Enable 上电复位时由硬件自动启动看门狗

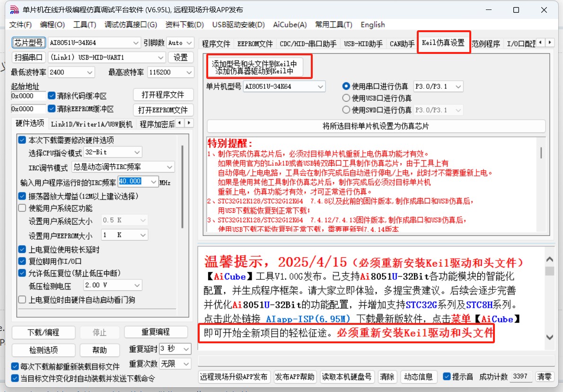22,299
